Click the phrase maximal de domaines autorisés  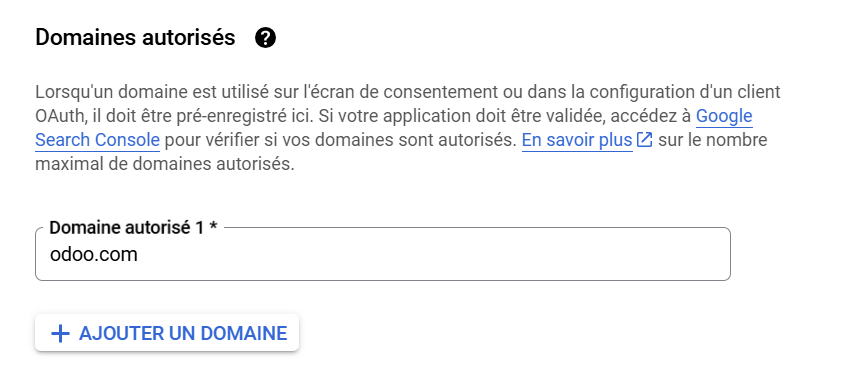165,164
